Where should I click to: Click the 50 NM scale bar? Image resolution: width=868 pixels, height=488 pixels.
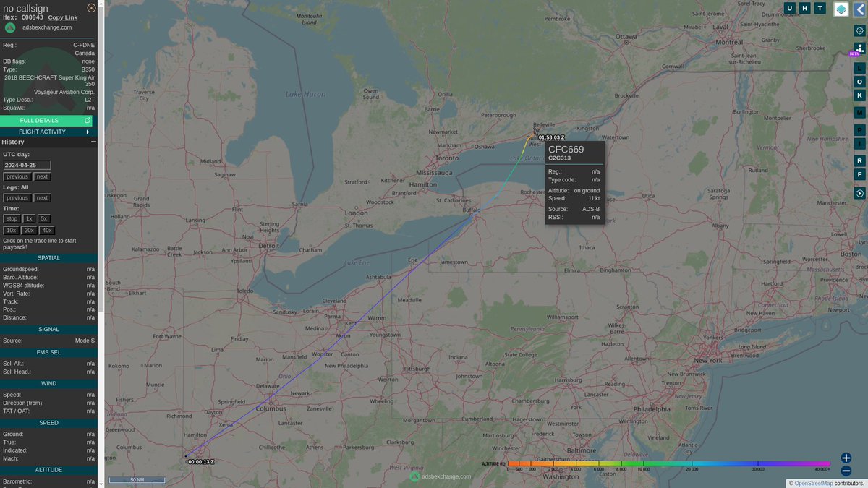(137, 480)
